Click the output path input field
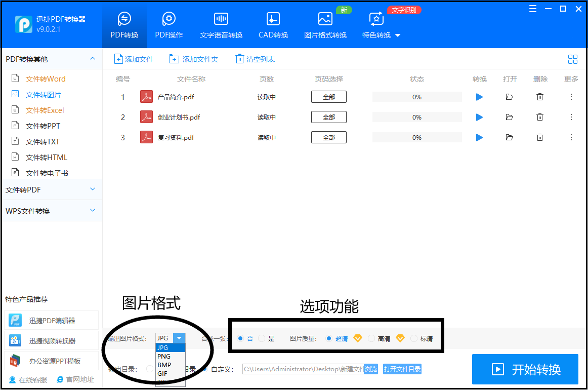The width and height of the screenshot is (588, 390). pyautogui.click(x=303, y=369)
